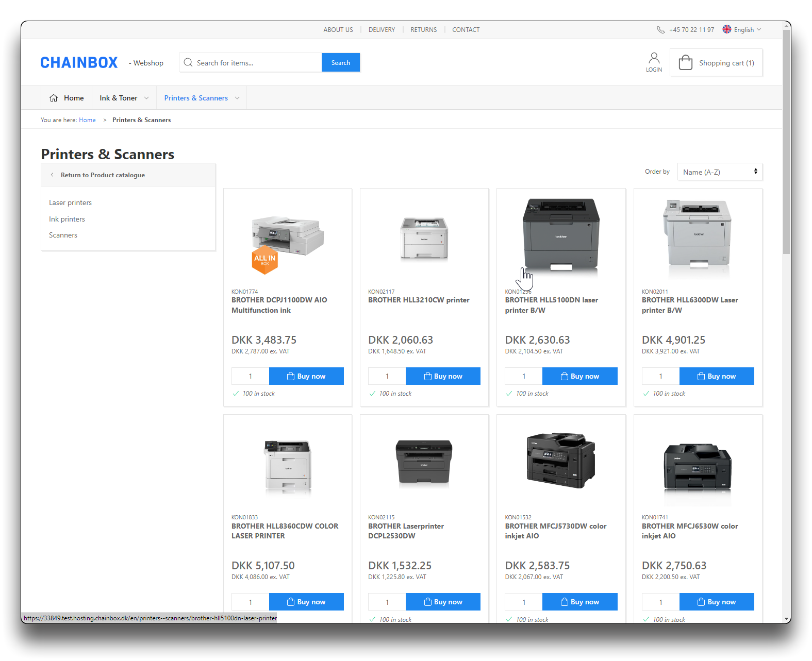Click quantity field for BROTHER HLL6300DW
This screenshot has width=812, height=661.
(x=660, y=376)
